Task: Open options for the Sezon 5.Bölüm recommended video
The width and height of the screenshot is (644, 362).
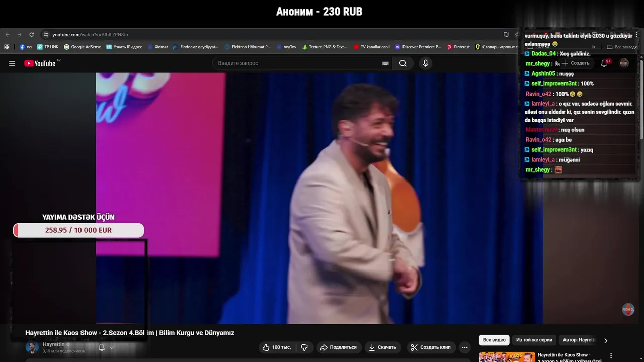Action: (611, 356)
